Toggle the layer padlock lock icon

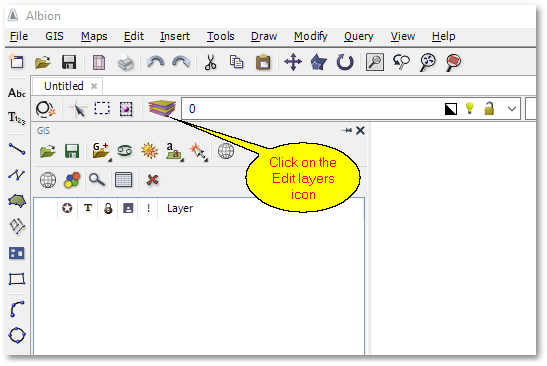coord(489,109)
